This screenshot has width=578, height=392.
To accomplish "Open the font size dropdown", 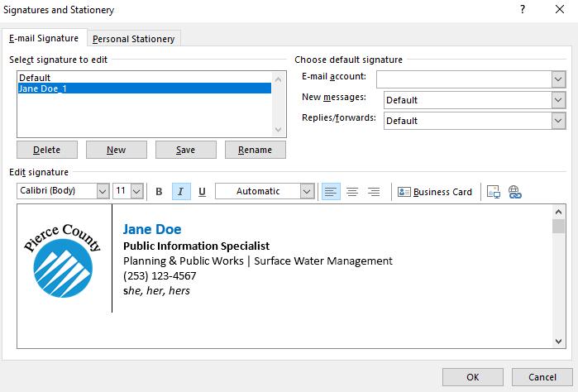I will (x=136, y=191).
